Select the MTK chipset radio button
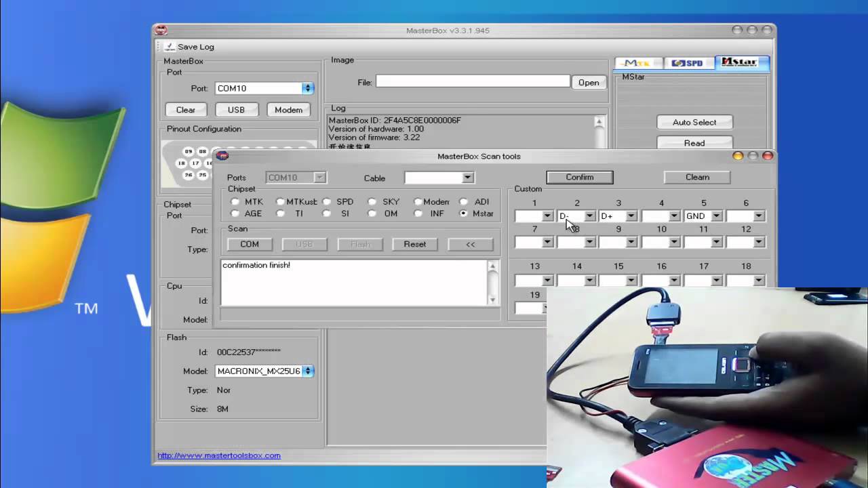Viewport: 868px width, 488px height. coord(235,202)
